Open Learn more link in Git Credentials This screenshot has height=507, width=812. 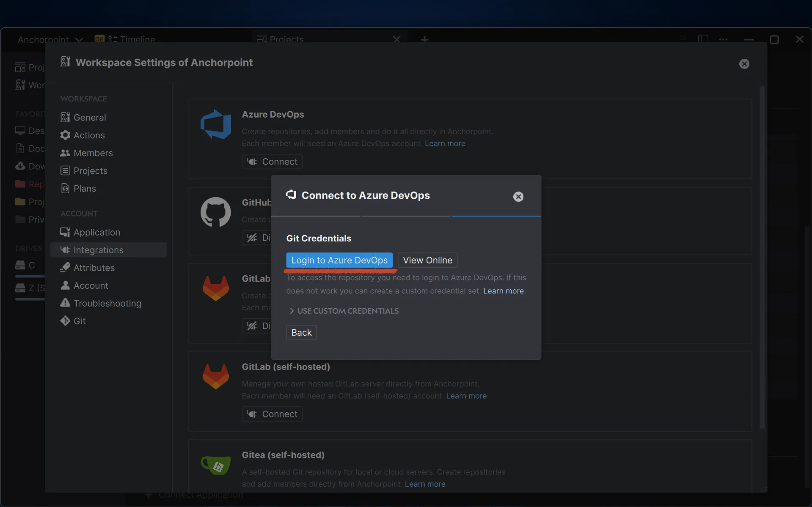point(503,291)
